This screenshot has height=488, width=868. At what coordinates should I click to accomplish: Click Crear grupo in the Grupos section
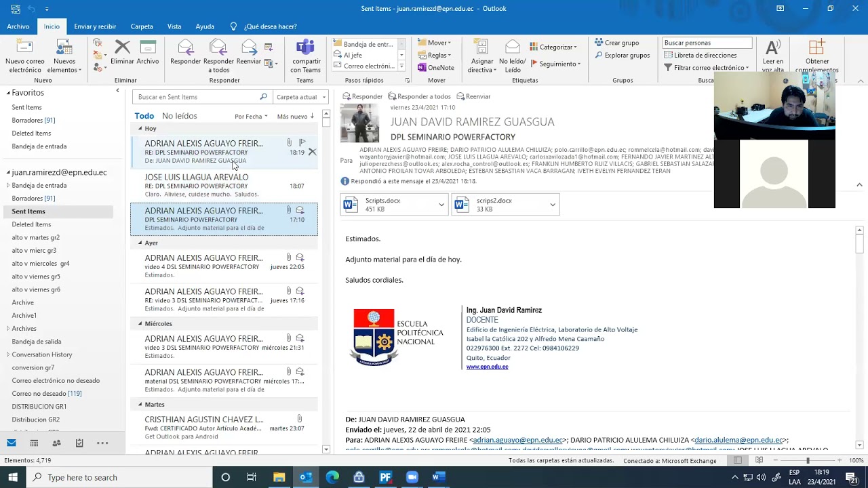point(616,43)
